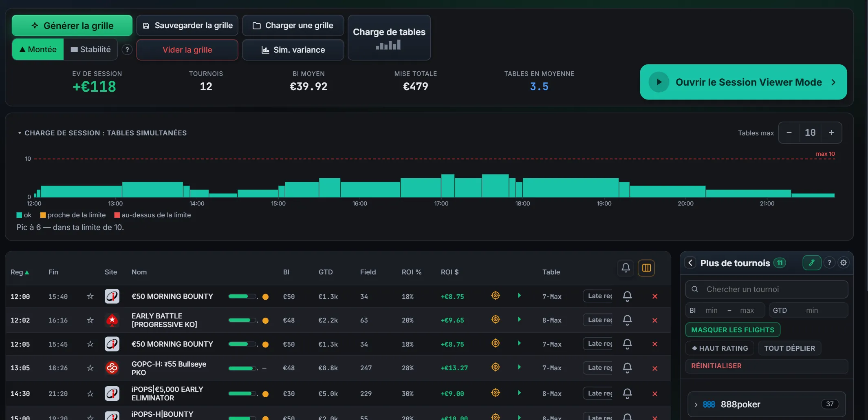Star the EARLY BATTLE row

(90, 320)
